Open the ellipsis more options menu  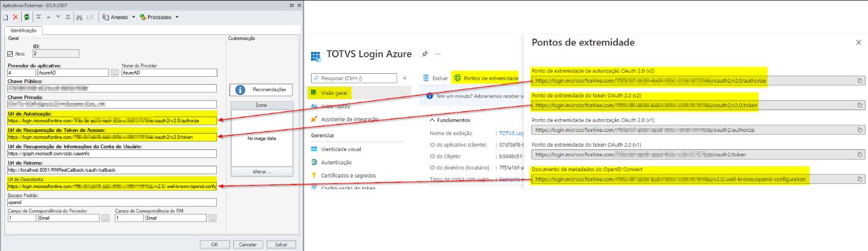click(438, 54)
